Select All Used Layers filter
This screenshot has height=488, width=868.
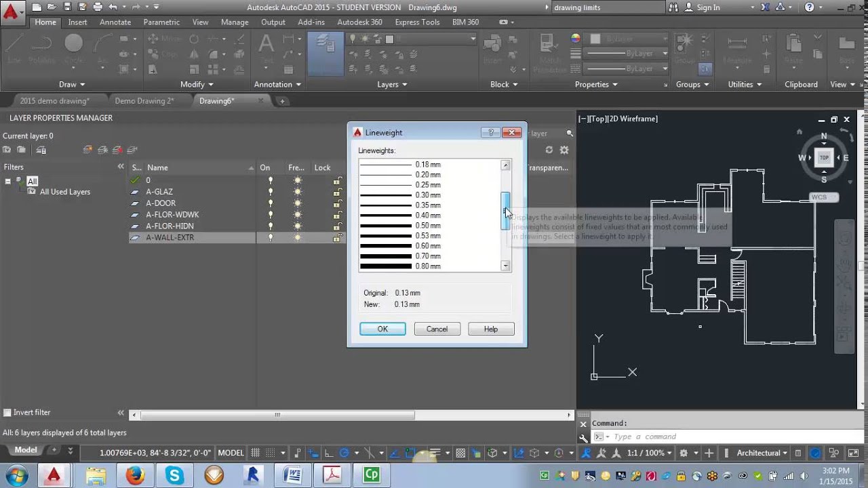tap(65, 192)
